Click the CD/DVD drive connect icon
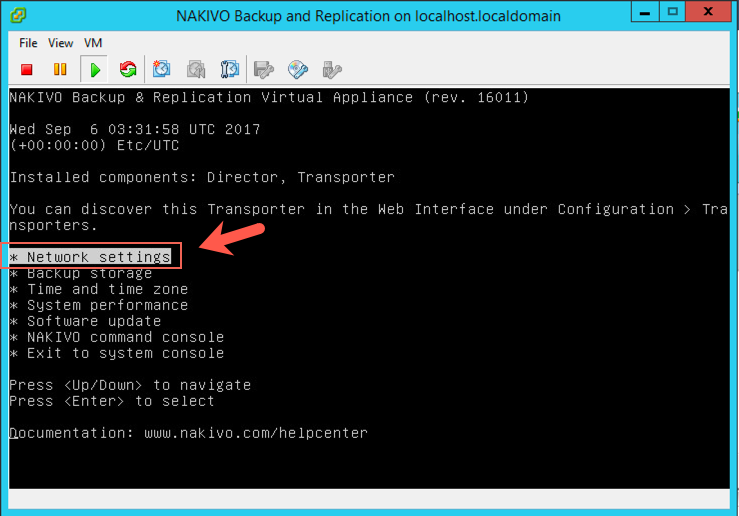This screenshot has height=516, width=739. point(298,69)
